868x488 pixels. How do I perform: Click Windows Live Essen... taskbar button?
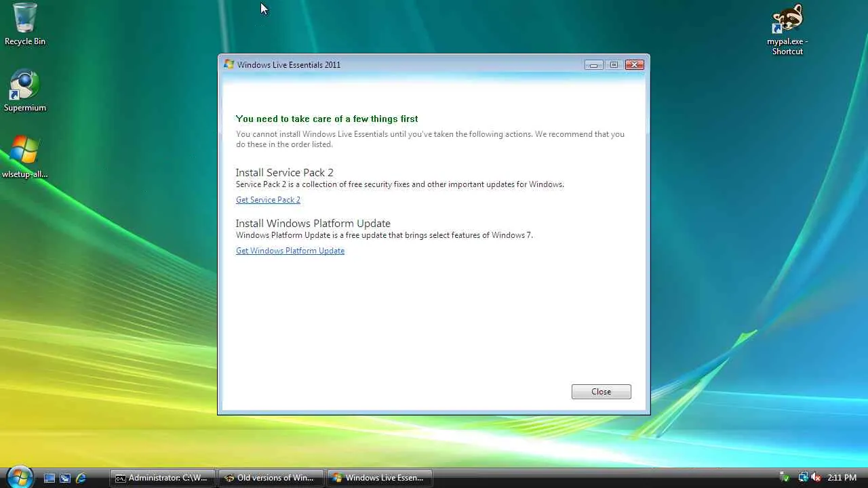pos(380,478)
